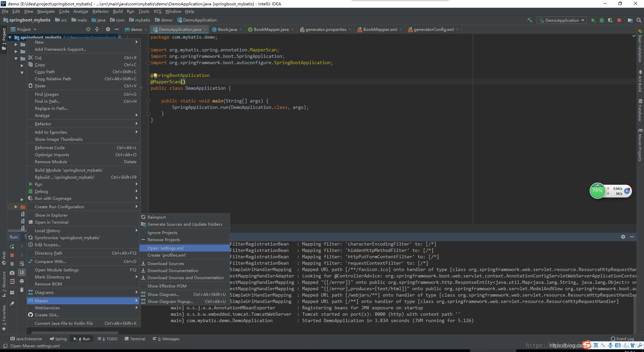This screenshot has height=352, width=644.
Task: Click the mybatis breadcrumb in navigation bar
Action: tap(140, 20)
